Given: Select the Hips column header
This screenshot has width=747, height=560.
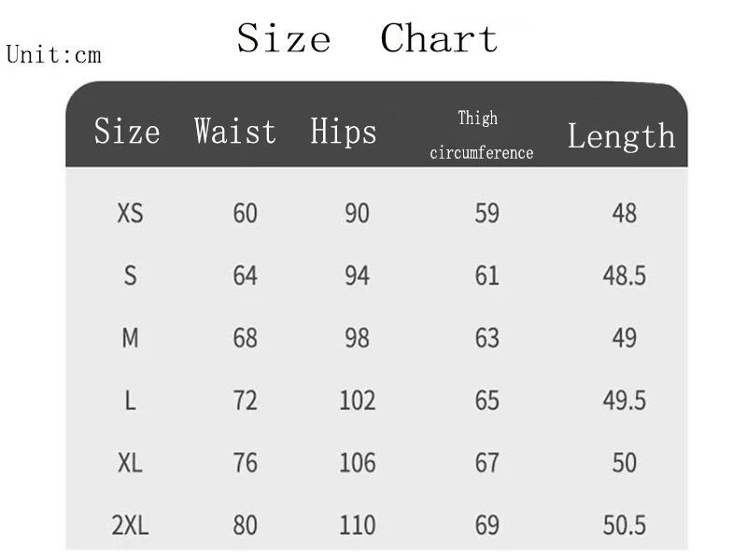Looking at the screenshot, I should pos(343,131).
